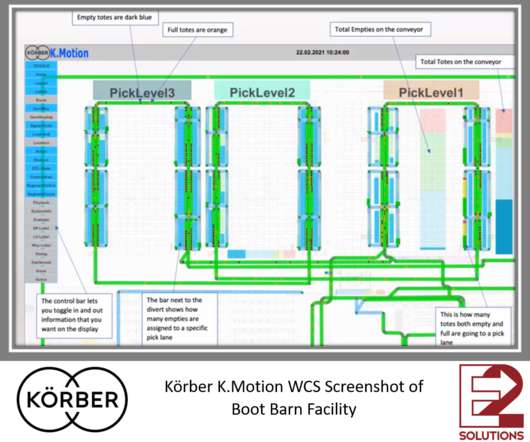Click the E2 Solutions logo
This screenshot has width=530, height=442.
(x=491, y=402)
